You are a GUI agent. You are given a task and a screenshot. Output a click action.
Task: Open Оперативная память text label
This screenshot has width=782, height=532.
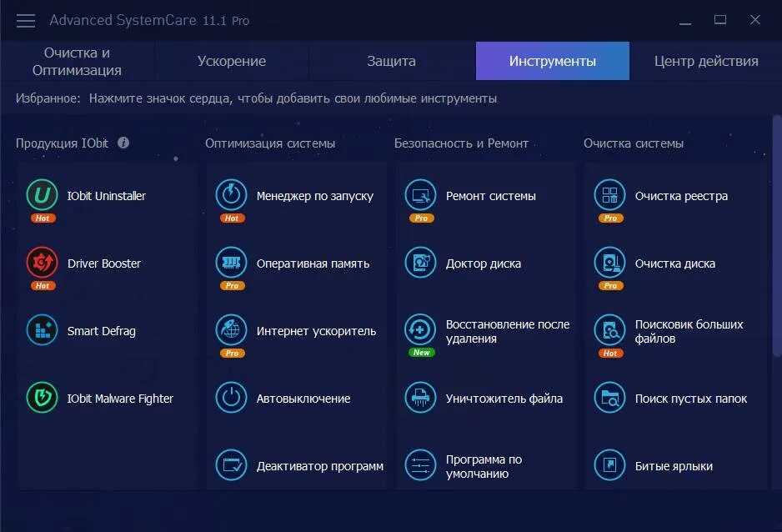click(313, 263)
